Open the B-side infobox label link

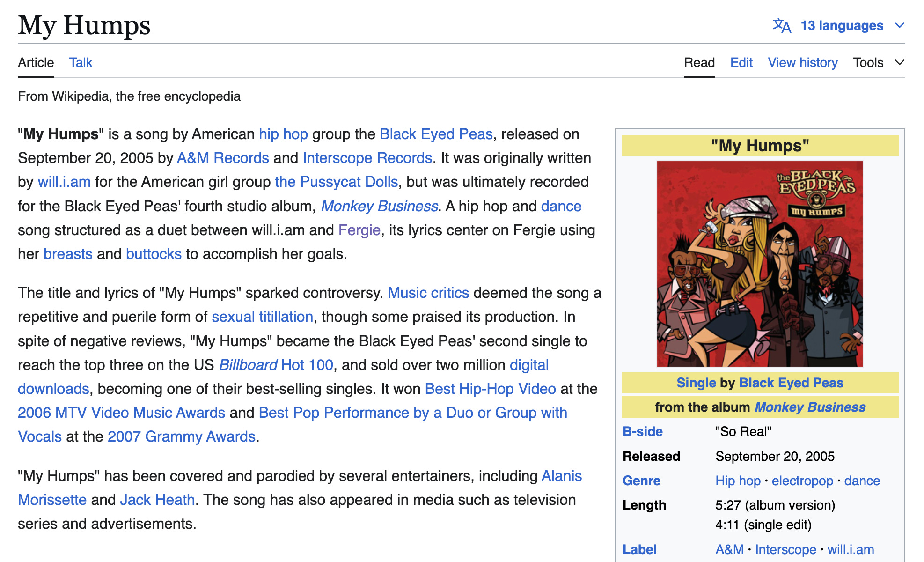(642, 431)
